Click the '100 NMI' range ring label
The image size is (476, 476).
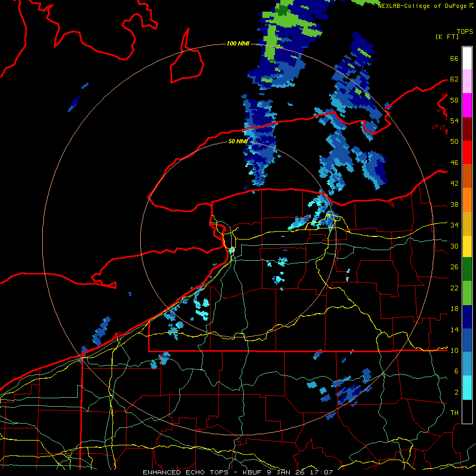click(238, 44)
